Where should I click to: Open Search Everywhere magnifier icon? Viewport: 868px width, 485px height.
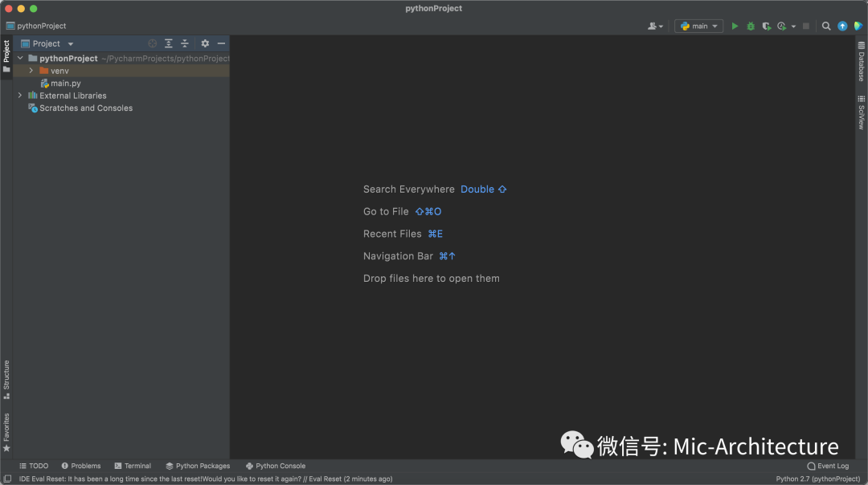click(x=826, y=26)
